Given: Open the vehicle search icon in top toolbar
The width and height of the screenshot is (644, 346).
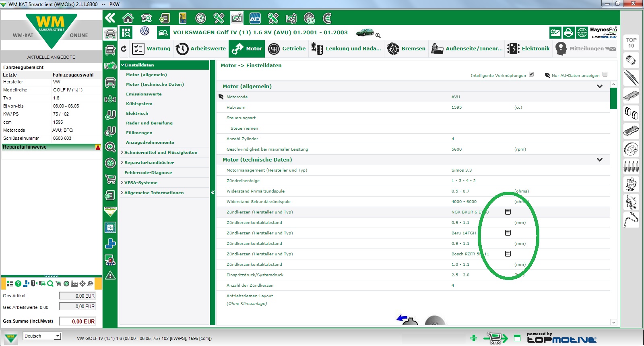Looking at the screenshot, I should [x=146, y=18].
